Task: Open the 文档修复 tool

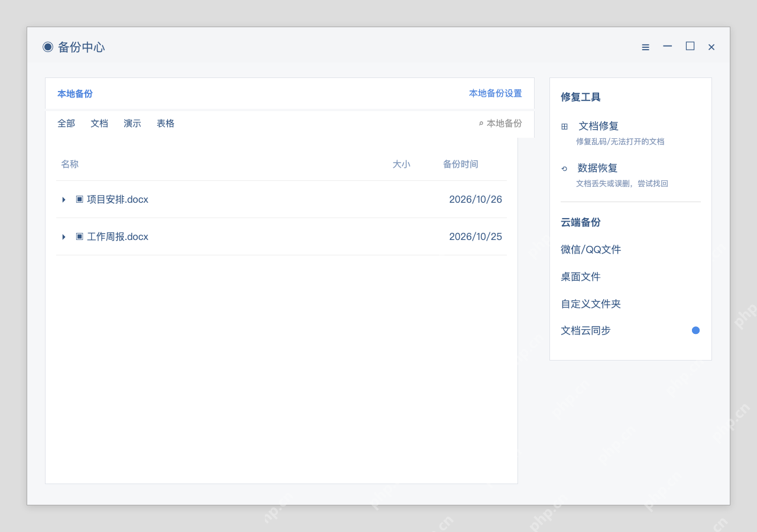Action: [599, 126]
